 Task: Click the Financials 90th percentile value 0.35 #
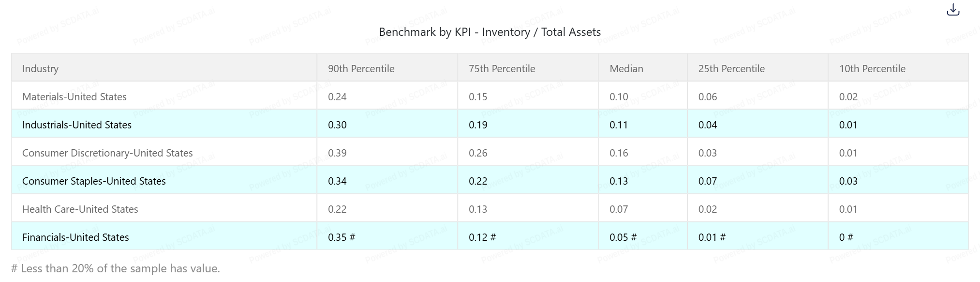[341, 237]
